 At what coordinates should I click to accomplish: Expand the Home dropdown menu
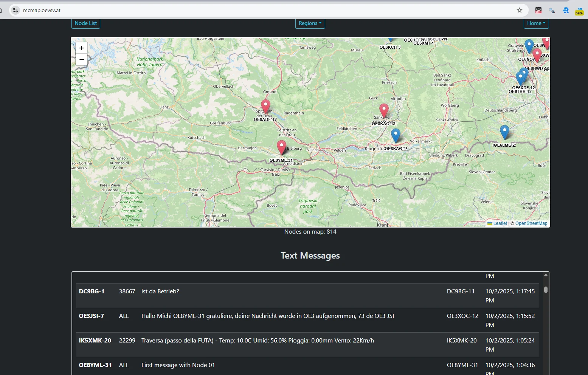tap(536, 23)
